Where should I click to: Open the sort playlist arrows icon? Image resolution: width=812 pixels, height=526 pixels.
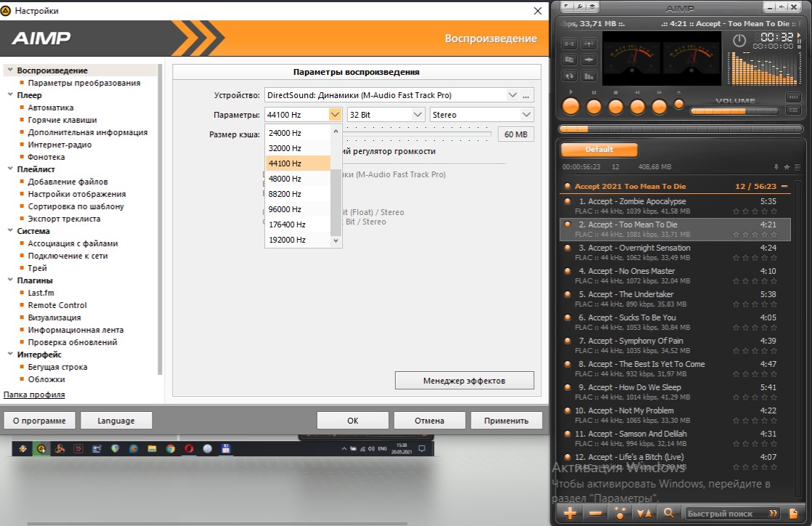click(645, 514)
